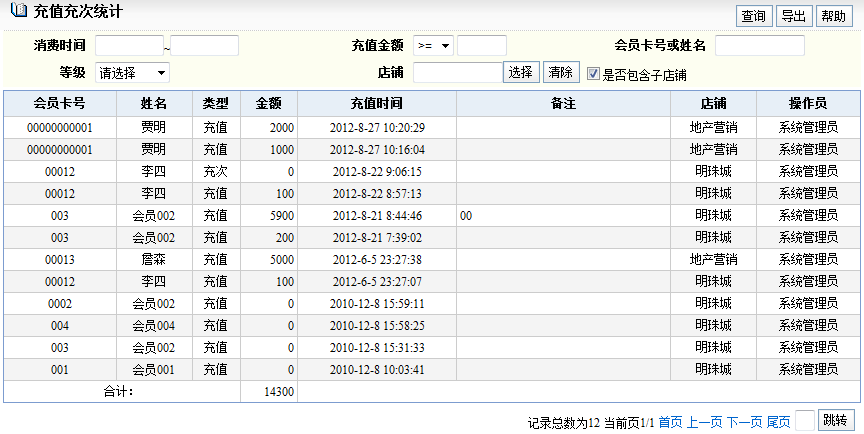Click the 导出 export button
This screenshot has width=864, height=434.
[793, 16]
